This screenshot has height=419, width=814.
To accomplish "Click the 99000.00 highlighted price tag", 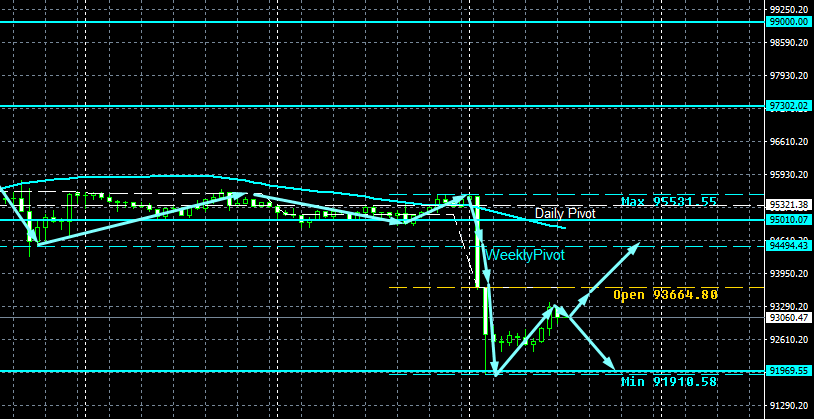I will [788, 22].
